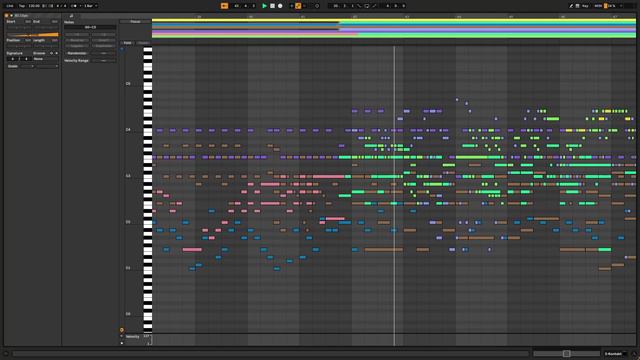640x360 pixels.
Task: Select the Signature numerator field
Action: (x=13, y=59)
